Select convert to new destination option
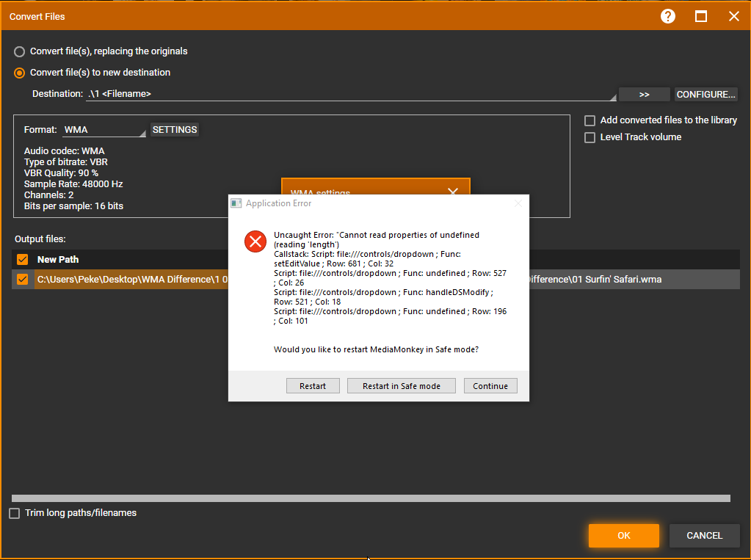Viewport: 751px width, 560px height. 20,73
